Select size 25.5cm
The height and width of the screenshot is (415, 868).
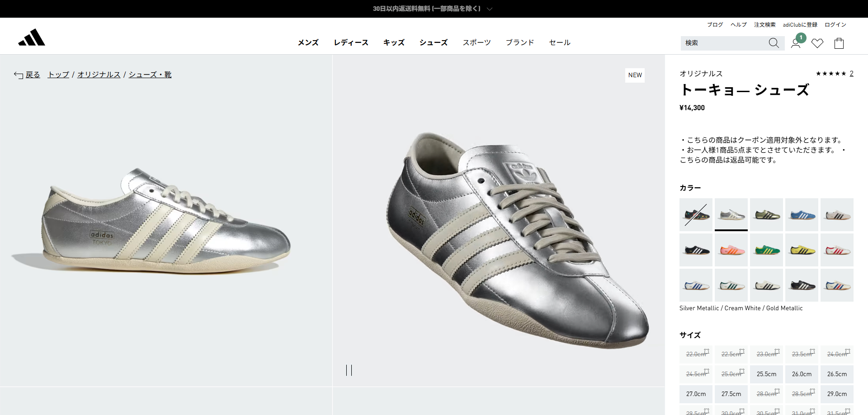(766, 374)
